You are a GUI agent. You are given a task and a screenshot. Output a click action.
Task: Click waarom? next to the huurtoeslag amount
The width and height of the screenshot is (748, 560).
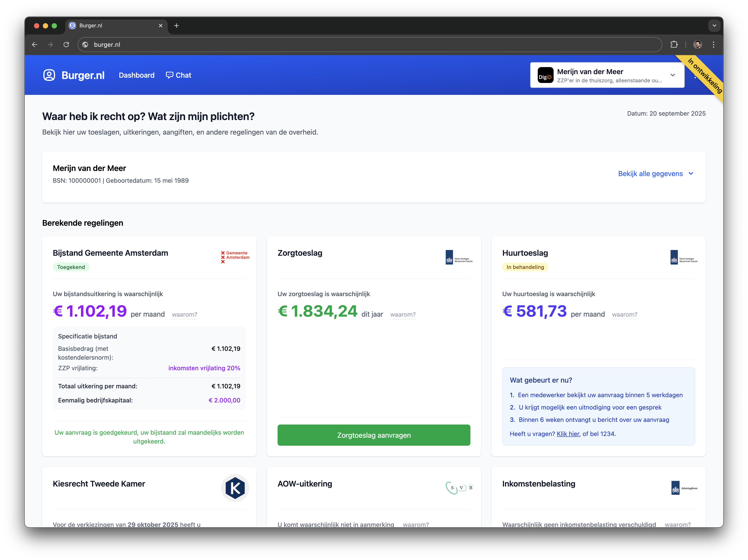tap(624, 314)
